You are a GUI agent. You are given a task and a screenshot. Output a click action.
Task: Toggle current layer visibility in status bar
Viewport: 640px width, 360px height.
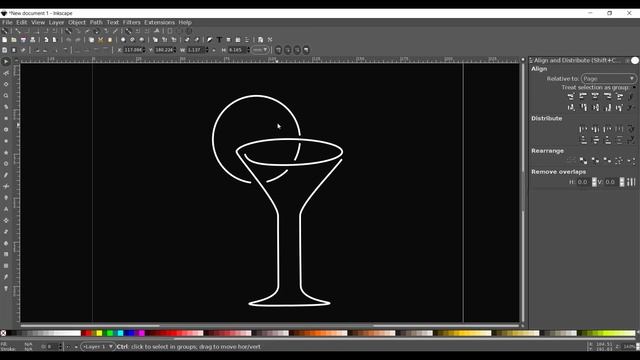click(68, 347)
